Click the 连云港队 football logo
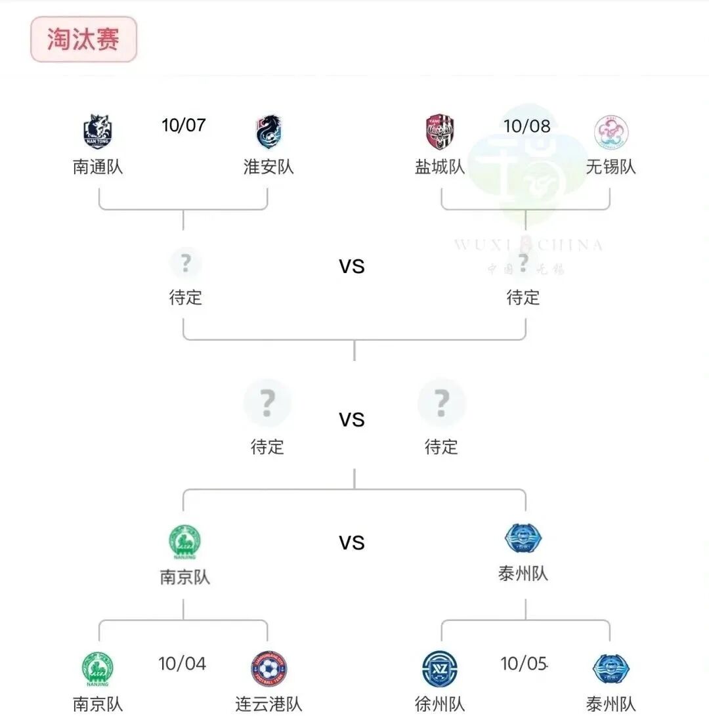 (269, 669)
